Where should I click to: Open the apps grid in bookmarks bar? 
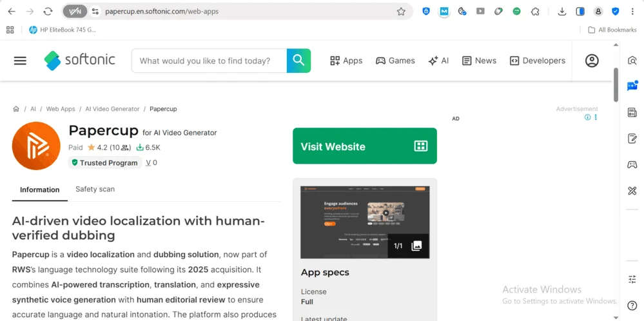coord(10,30)
